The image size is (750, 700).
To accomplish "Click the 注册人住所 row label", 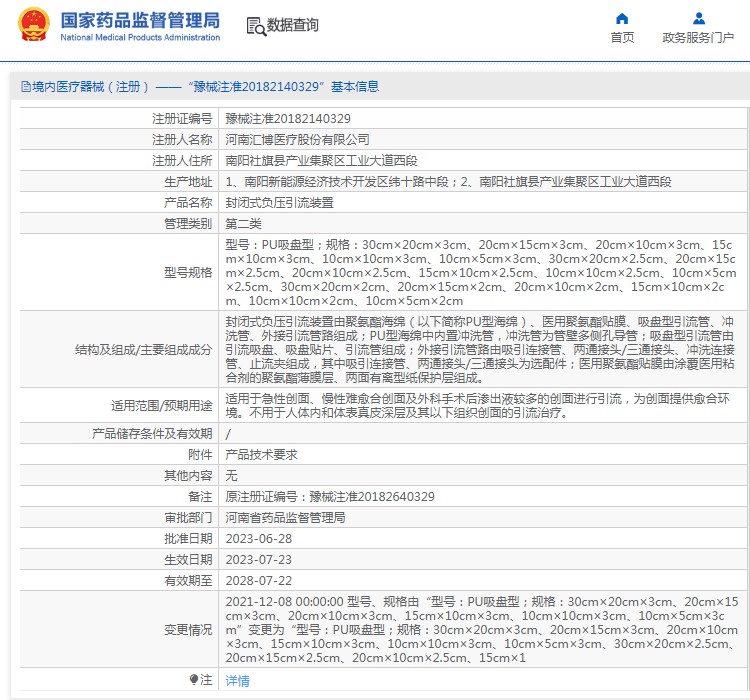I will (182, 161).
